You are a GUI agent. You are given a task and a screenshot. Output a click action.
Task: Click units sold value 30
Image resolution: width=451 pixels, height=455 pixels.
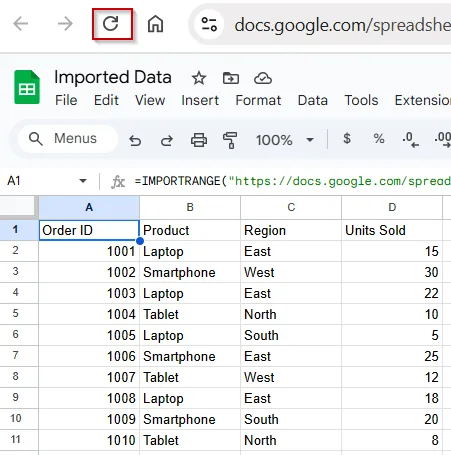(x=392, y=272)
